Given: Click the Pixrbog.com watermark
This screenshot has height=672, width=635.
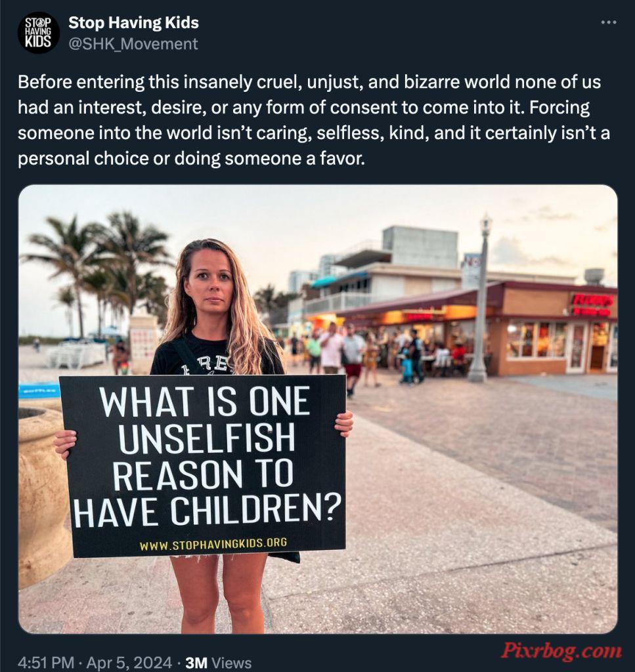Looking at the screenshot, I should (x=561, y=650).
